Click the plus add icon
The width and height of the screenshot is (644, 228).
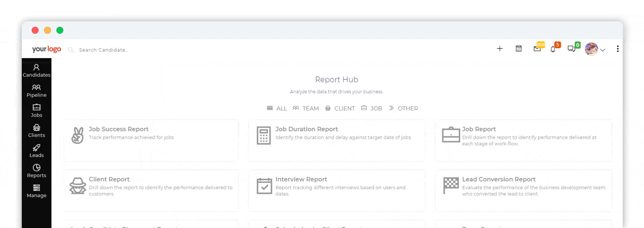click(500, 49)
